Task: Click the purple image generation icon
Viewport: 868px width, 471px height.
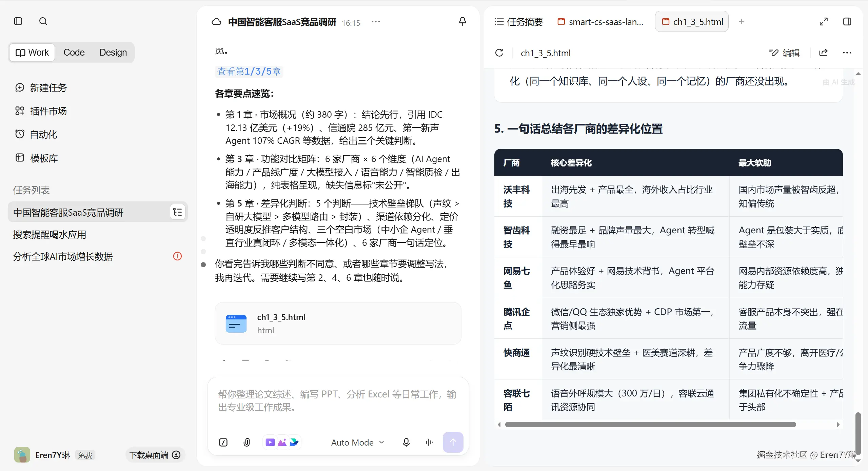Action: 282,442
